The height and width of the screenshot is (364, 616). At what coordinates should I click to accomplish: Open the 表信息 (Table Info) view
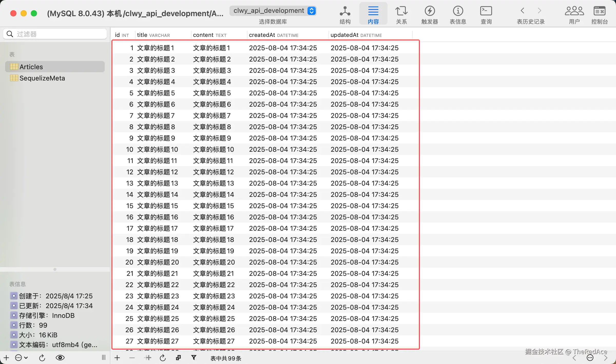[458, 15]
